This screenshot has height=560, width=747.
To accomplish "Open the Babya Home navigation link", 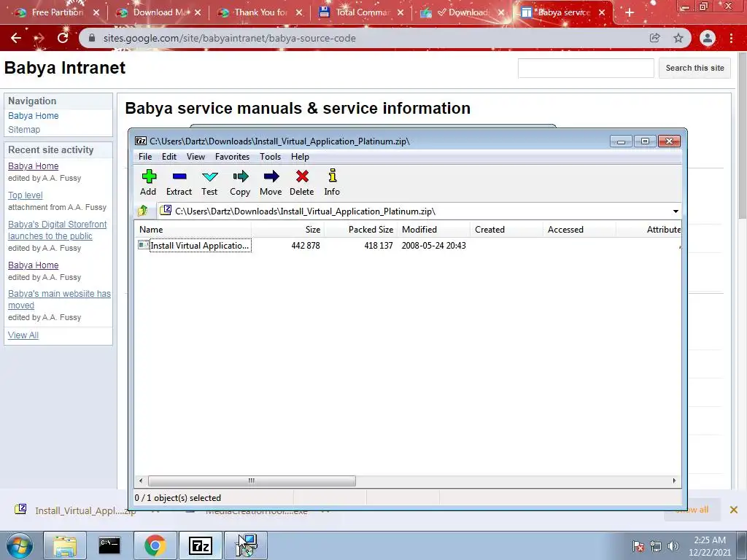I will coord(34,116).
